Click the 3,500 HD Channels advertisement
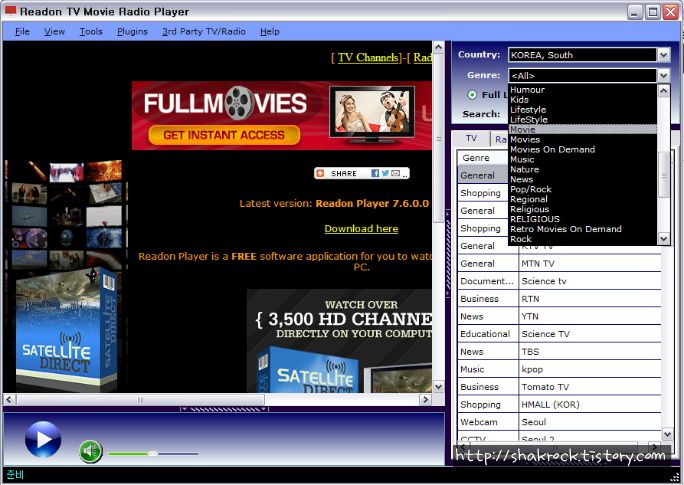This screenshot has width=684, height=485. pos(339,341)
